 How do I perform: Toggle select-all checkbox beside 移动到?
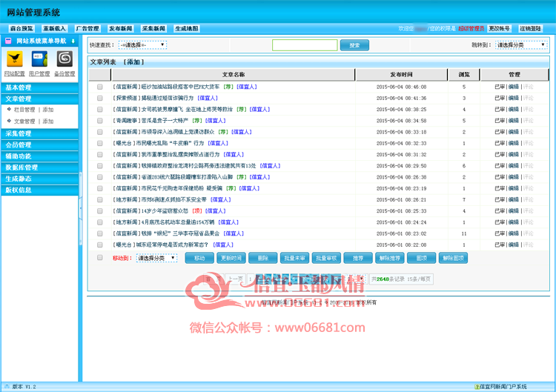coord(99,258)
